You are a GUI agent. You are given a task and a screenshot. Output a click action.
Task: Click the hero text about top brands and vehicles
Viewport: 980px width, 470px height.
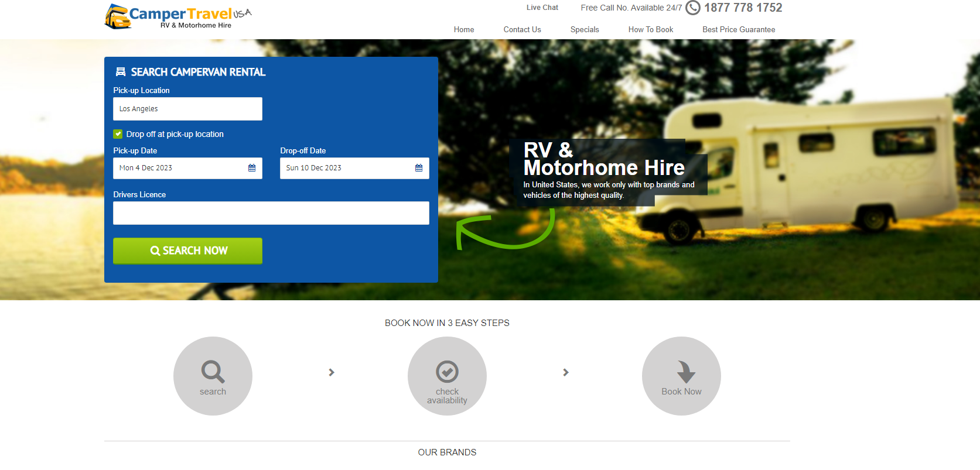pos(609,190)
